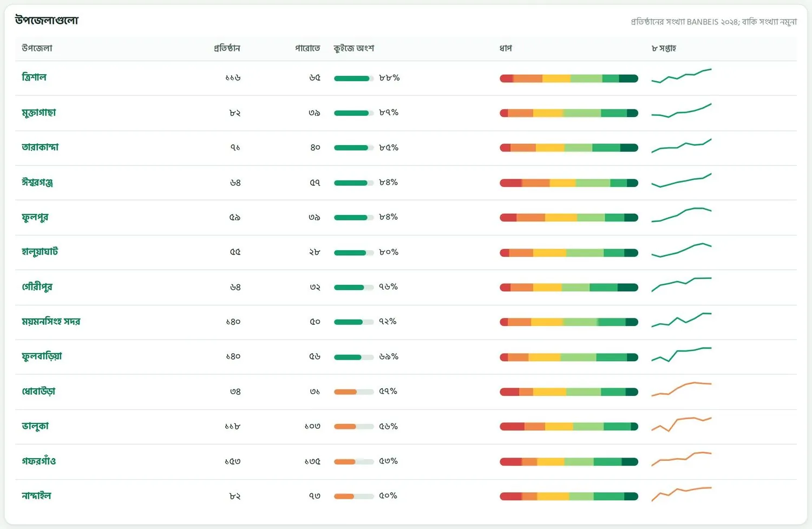812x529 pixels.
Task: Click the ৮৫% value in তারাকান্দা row
Action: (x=389, y=147)
